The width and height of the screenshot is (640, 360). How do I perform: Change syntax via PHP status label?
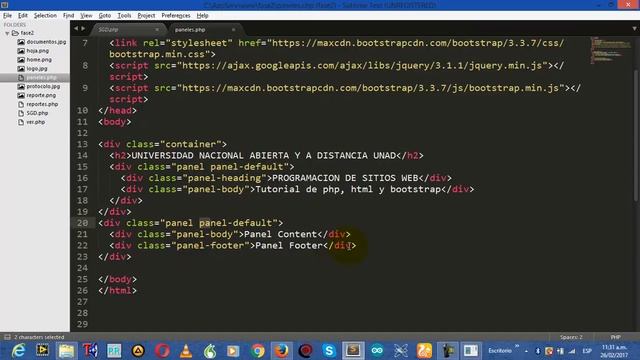click(616, 337)
